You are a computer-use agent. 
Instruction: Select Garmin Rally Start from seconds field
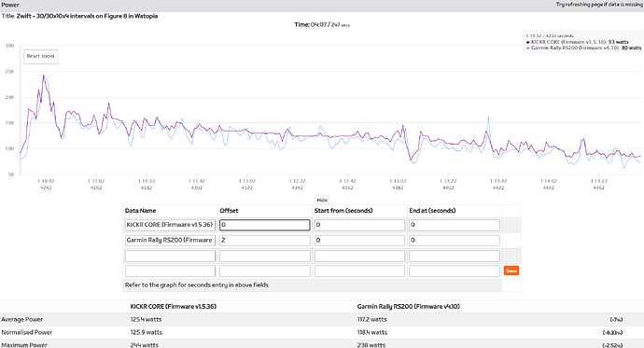click(x=359, y=240)
